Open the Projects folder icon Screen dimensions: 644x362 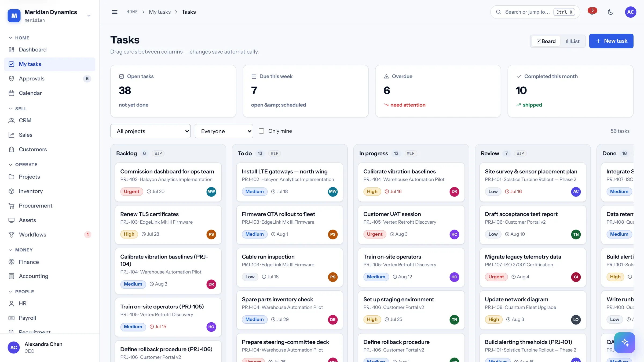coord(11,177)
